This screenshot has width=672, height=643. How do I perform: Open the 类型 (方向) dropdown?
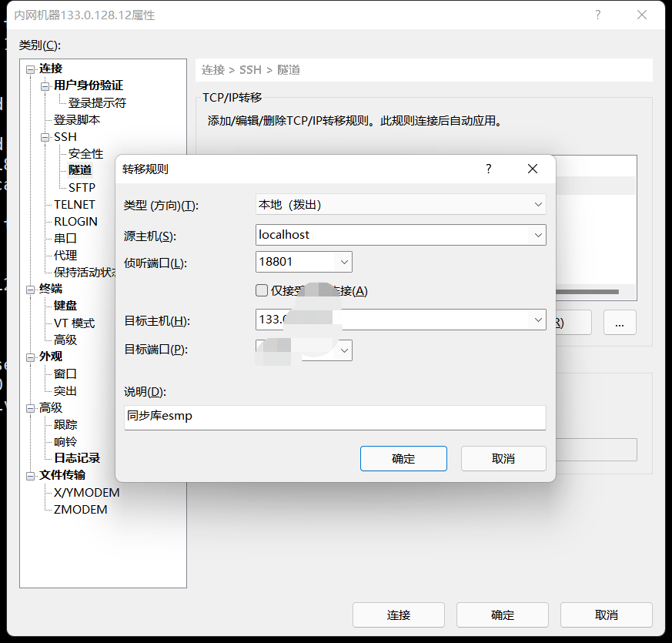click(x=539, y=204)
